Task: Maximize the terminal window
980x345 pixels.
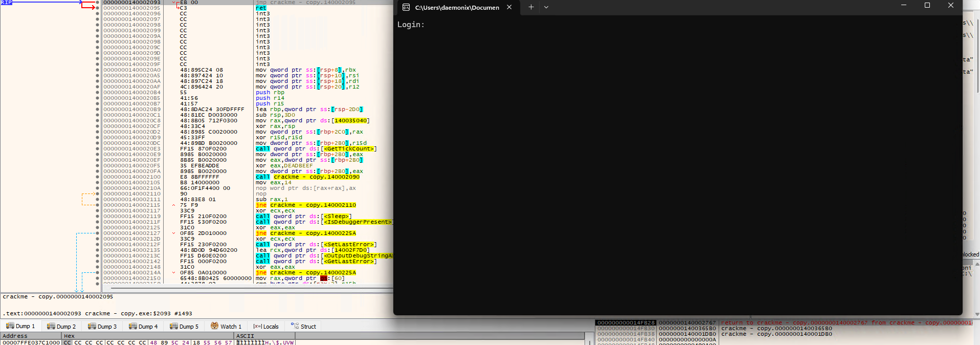Action: pos(927,5)
